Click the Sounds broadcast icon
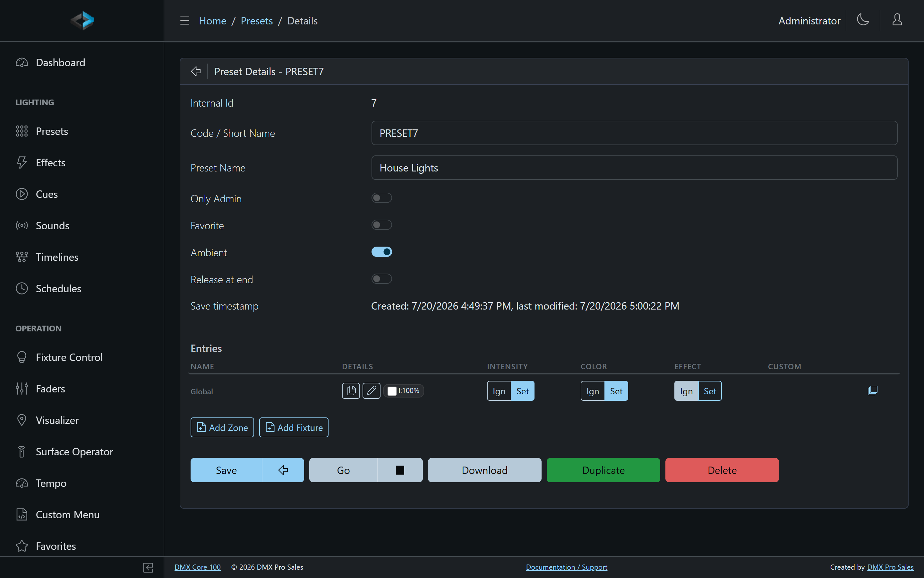The width and height of the screenshot is (924, 578). coord(22,225)
